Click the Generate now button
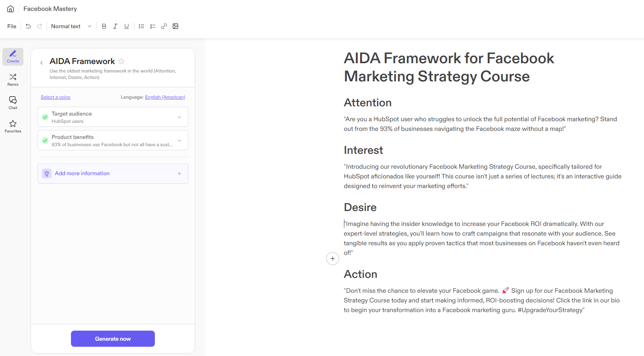Image resolution: width=644 pixels, height=356 pixels. click(113, 339)
